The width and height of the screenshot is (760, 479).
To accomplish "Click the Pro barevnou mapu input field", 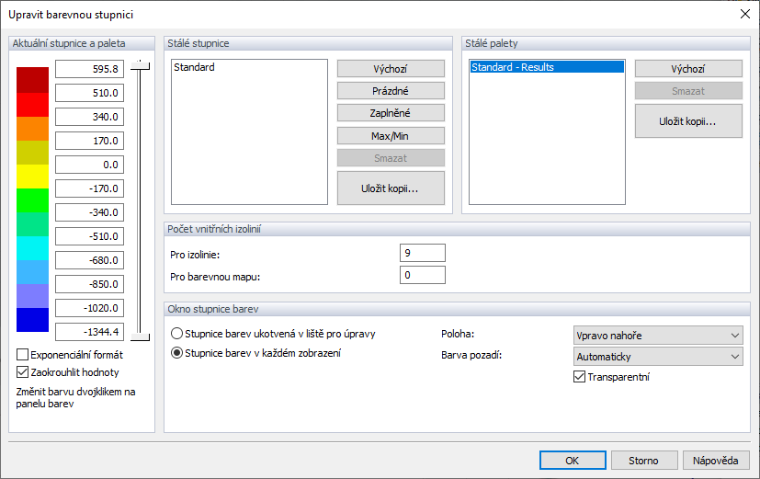I will tap(423, 275).
